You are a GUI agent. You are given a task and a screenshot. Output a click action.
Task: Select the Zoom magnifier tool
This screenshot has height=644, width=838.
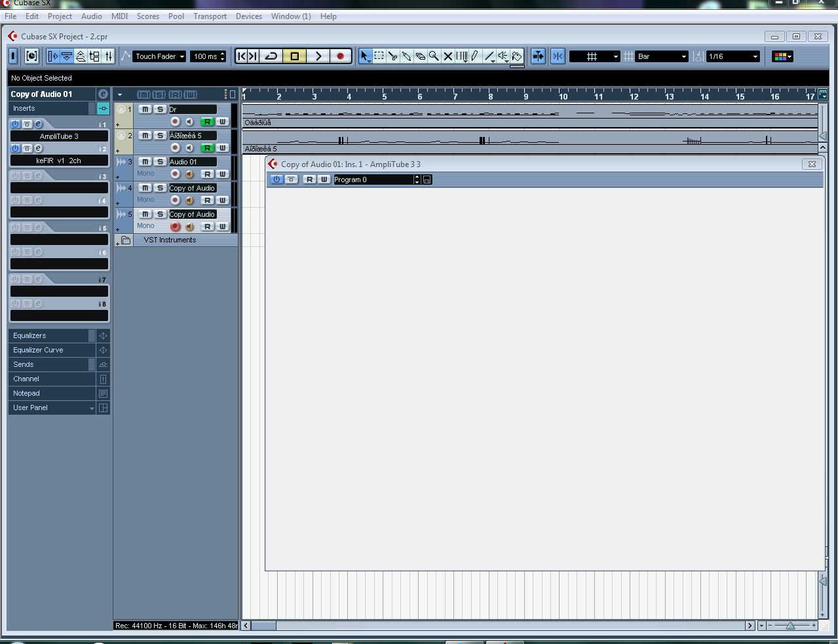point(434,56)
